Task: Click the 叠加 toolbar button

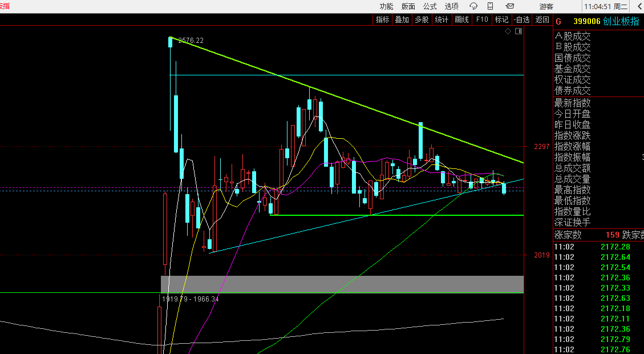Action: point(402,19)
